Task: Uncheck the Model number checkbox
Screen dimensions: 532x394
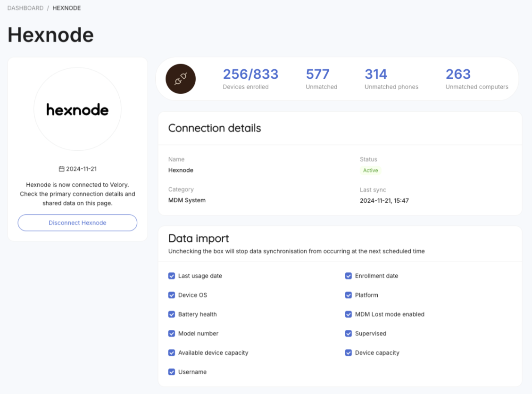Action: 172,333
